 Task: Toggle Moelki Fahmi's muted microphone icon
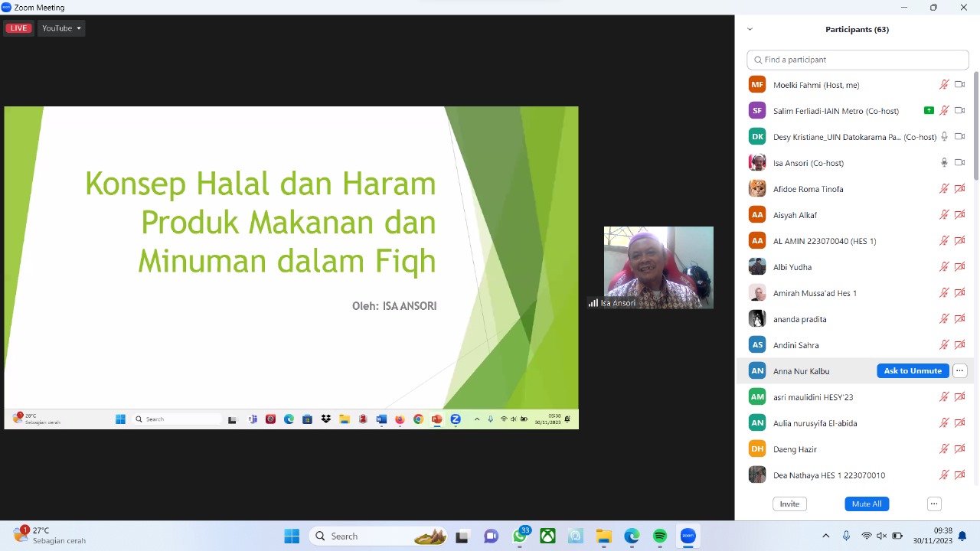click(x=944, y=85)
